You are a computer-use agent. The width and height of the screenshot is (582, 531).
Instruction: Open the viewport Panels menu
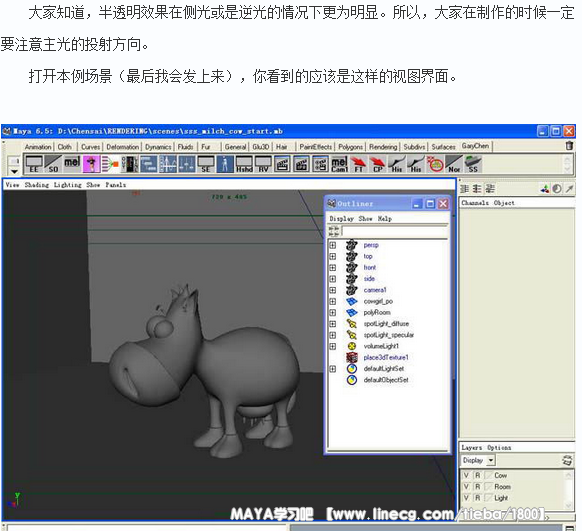[115, 185]
